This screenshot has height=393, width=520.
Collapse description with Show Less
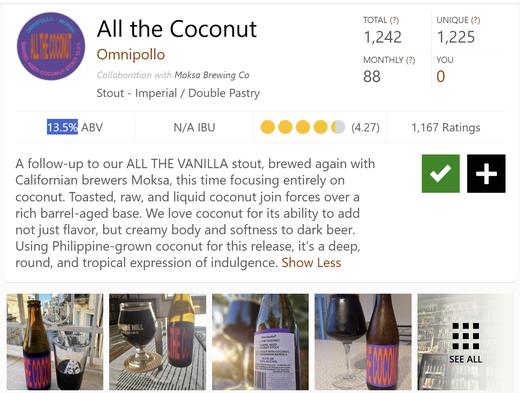point(311,263)
